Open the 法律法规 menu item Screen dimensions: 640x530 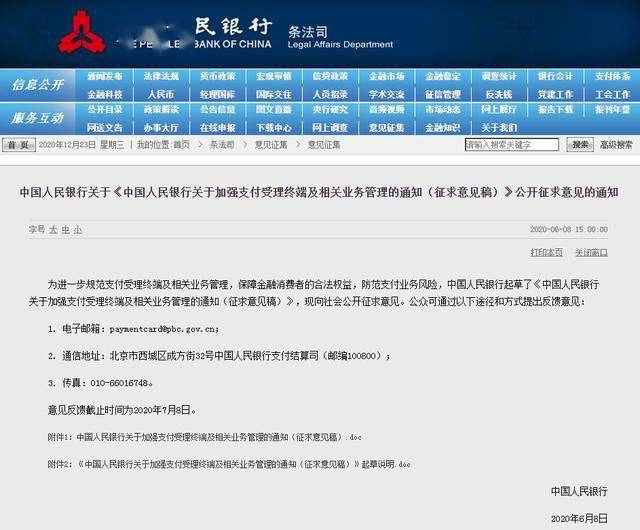point(161,76)
